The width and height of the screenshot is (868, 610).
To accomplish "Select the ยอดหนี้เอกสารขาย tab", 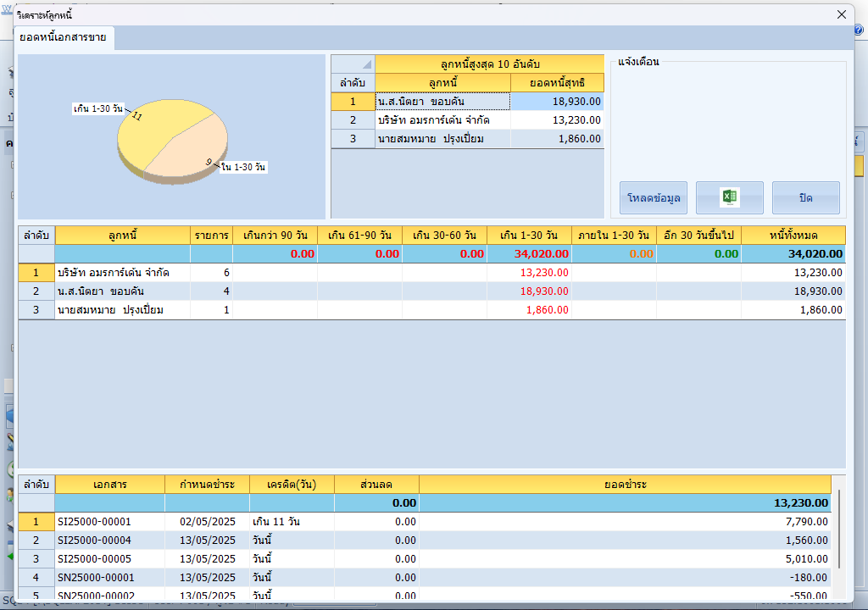I will [x=64, y=37].
